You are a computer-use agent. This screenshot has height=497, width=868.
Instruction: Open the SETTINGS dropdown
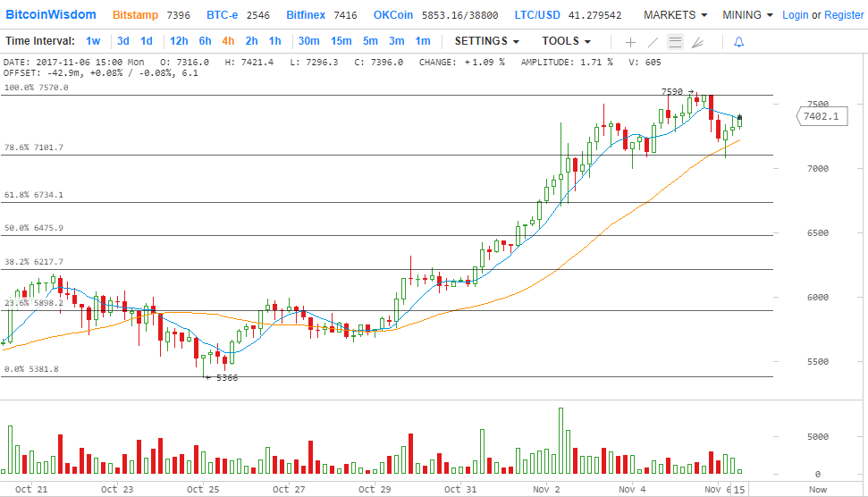[x=487, y=41]
